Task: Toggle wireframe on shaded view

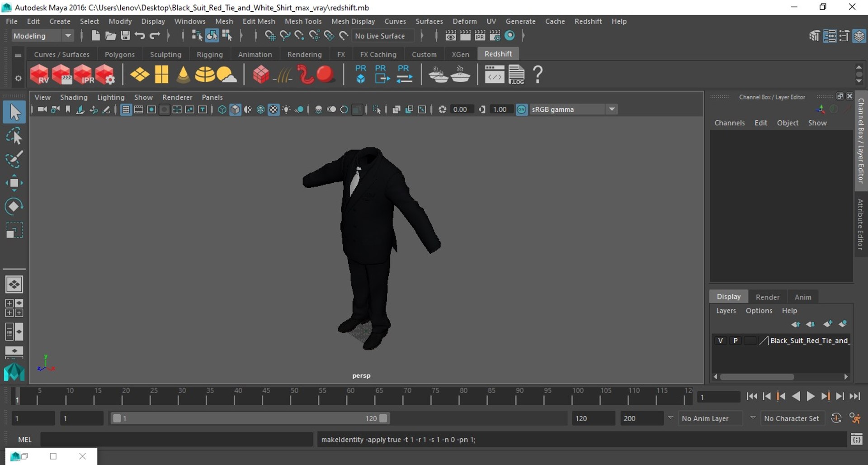Action: (x=260, y=109)
